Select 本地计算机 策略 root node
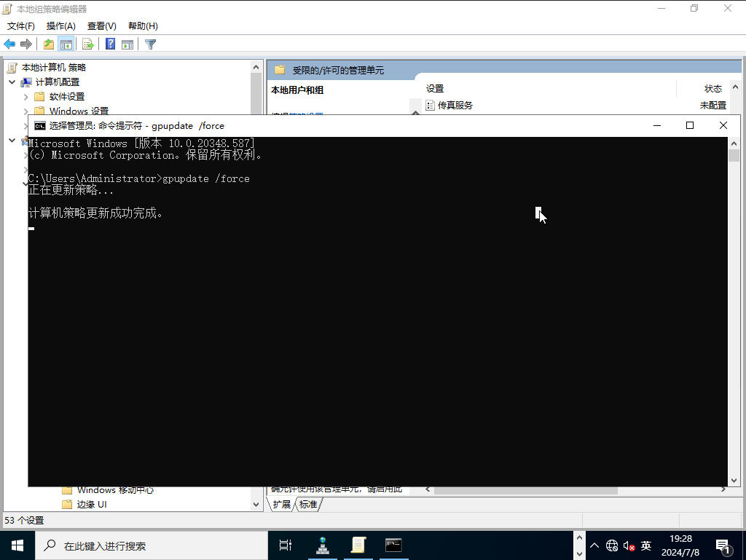 click(x=54, y=68)
